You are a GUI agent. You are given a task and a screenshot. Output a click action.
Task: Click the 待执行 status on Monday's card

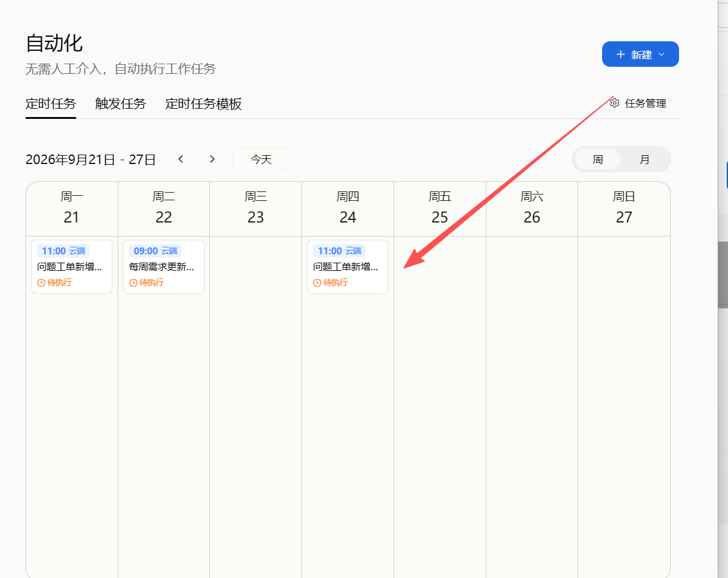pyautogui.click(x=54, y=283)
